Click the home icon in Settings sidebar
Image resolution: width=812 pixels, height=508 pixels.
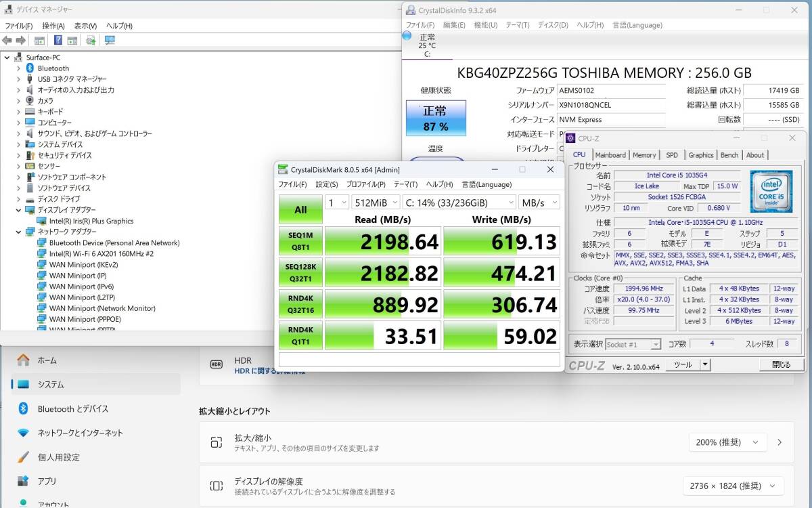(23, 360)
